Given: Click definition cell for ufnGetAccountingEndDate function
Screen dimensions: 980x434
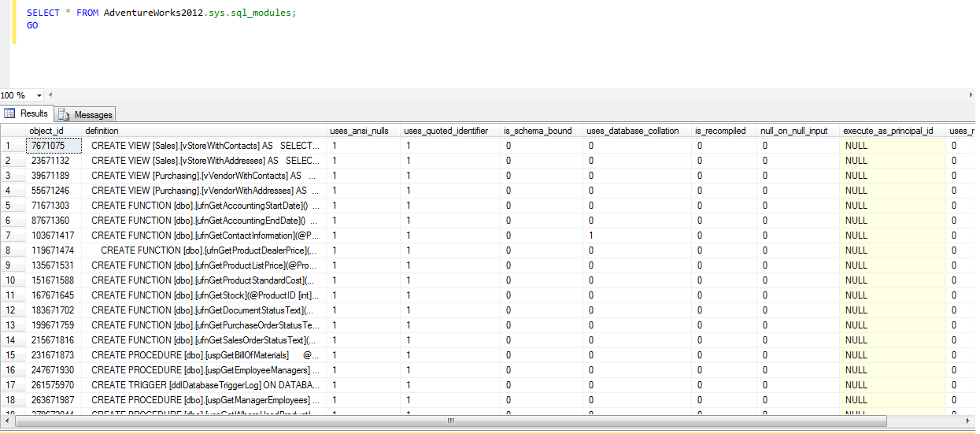Looking at the screenshot, I should (x=204, y=221).
